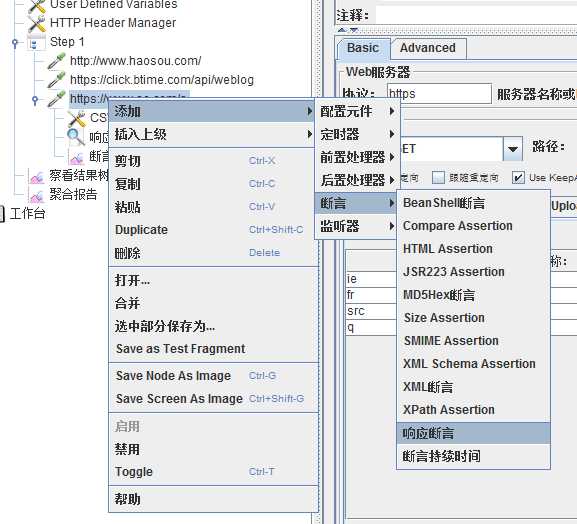The image size is (577, 524).
Task: Choose Size Assertion
Action: 474,318
